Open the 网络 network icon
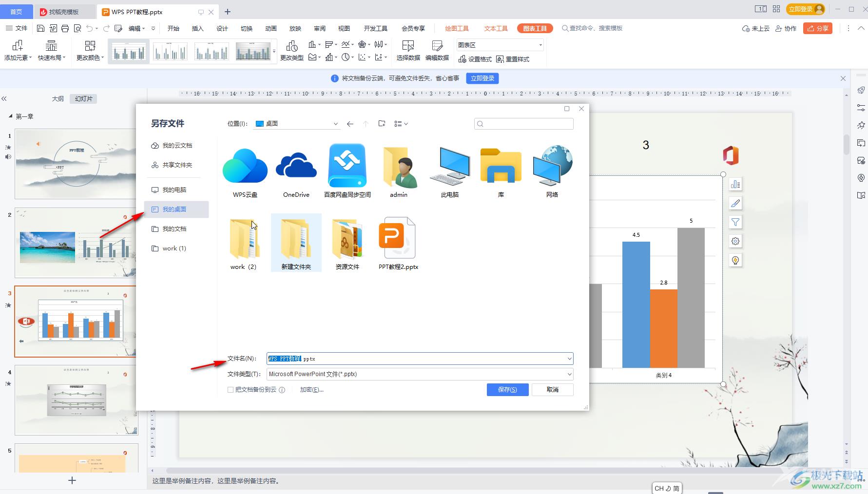 (552, 166)
